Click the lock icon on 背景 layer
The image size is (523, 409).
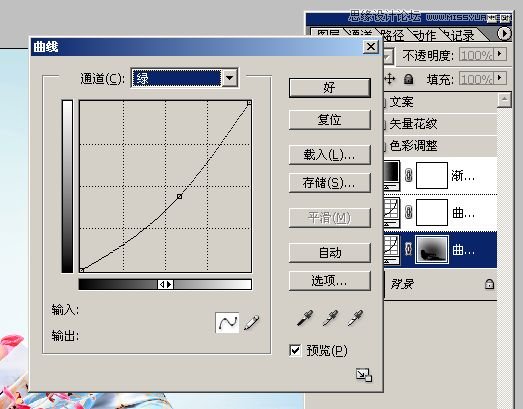[x=489, y=284]
